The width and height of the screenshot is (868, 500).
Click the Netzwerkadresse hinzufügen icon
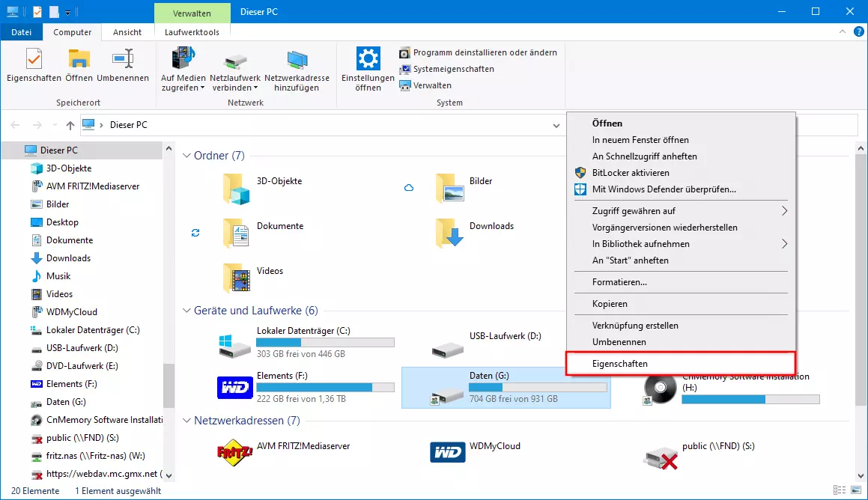tap(297, 60)
